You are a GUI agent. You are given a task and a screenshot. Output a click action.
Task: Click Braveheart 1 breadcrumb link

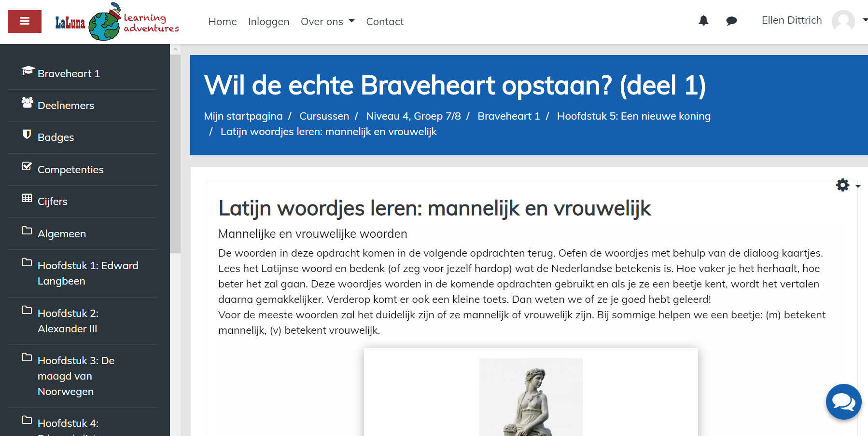point(508,116)
